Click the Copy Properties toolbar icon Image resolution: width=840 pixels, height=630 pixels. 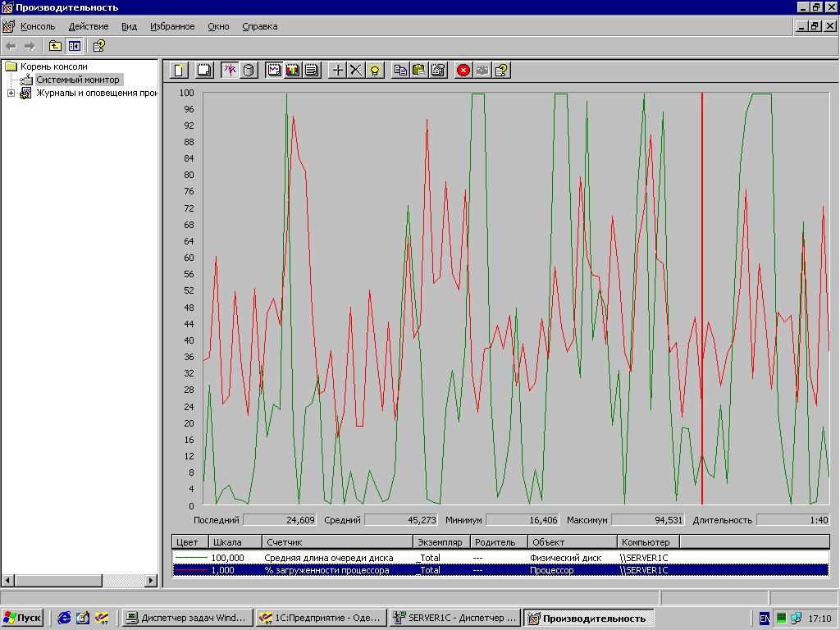[400, 71]
